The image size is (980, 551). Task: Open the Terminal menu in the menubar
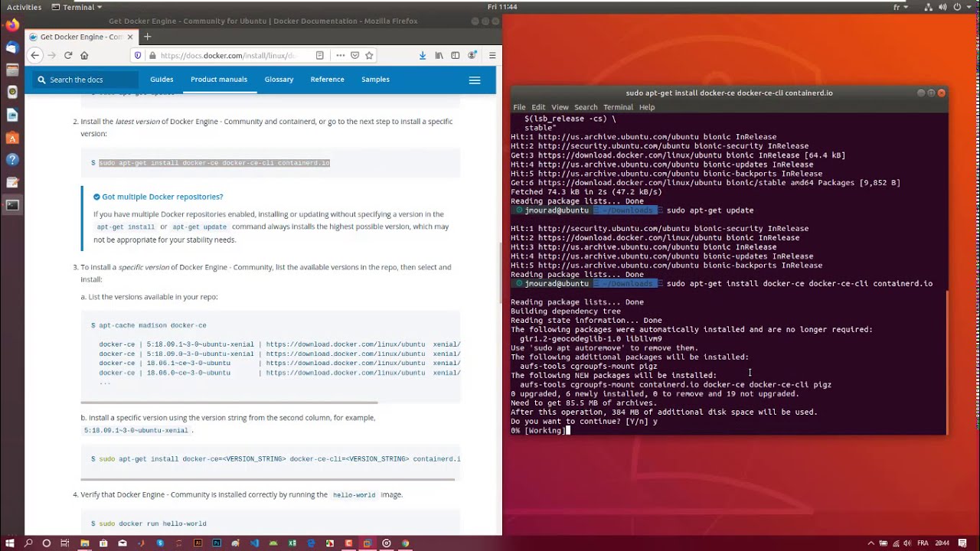(618, 107)
